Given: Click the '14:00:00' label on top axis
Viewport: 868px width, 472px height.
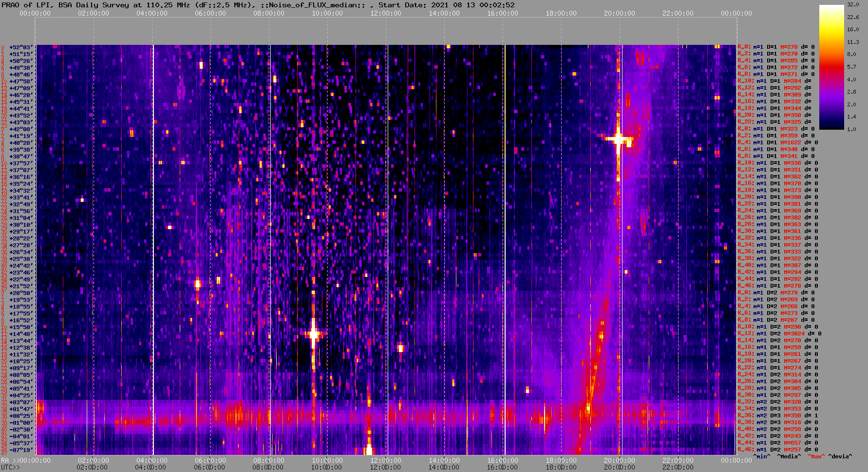Looking at the screenshot, I should coord(444,13).
